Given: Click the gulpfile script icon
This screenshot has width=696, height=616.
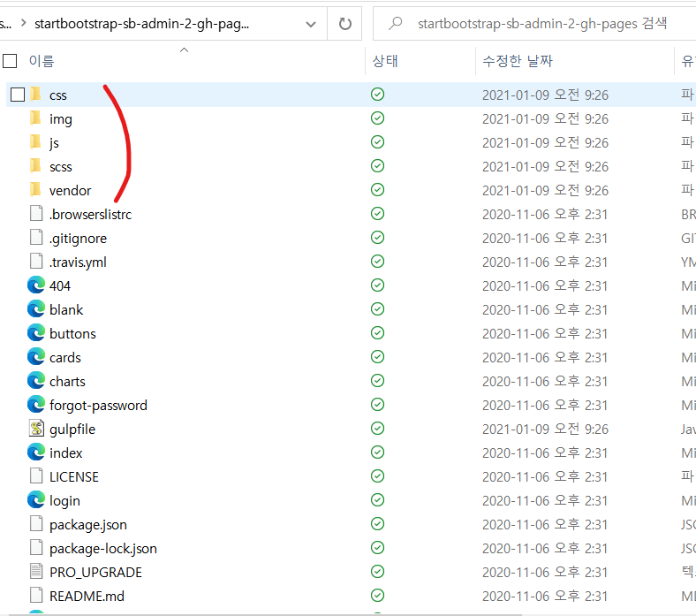Looking at the screenshot, I should (x=36, y=429).
